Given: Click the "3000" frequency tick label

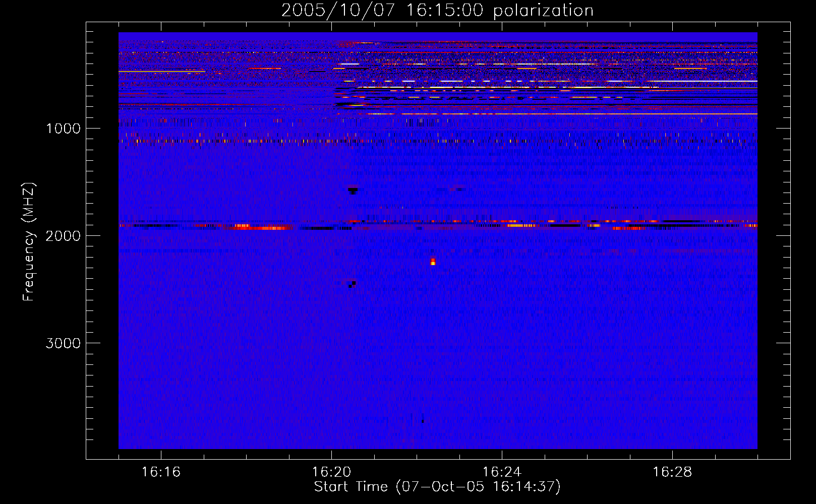Looking at the screenshot, I should pos(63,343).
